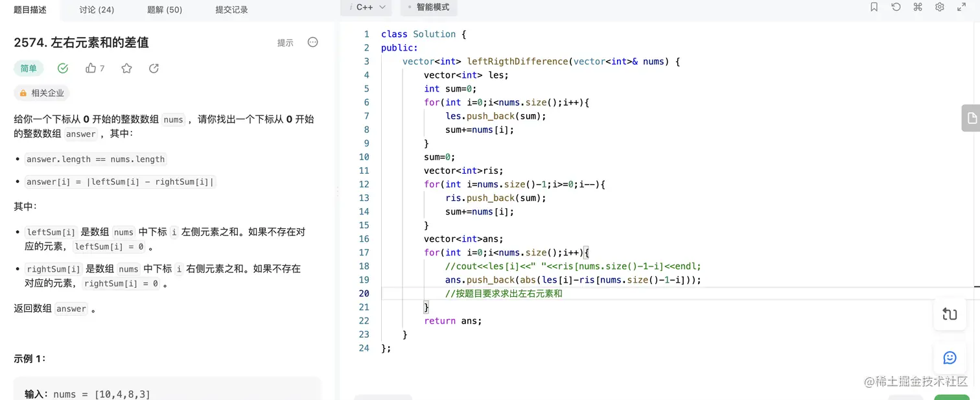
Task: Click the 示例 1: heading
Action: pyautogui.click(x=30, y=359)
